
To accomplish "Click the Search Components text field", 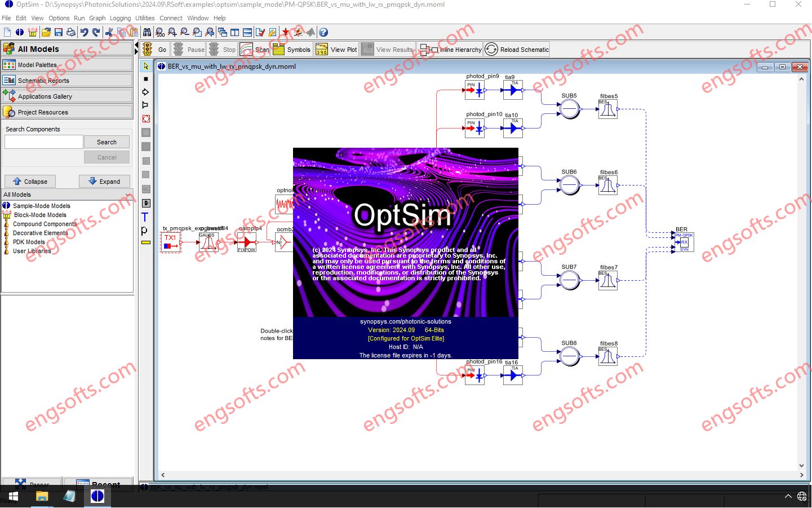I will [44, 142].
